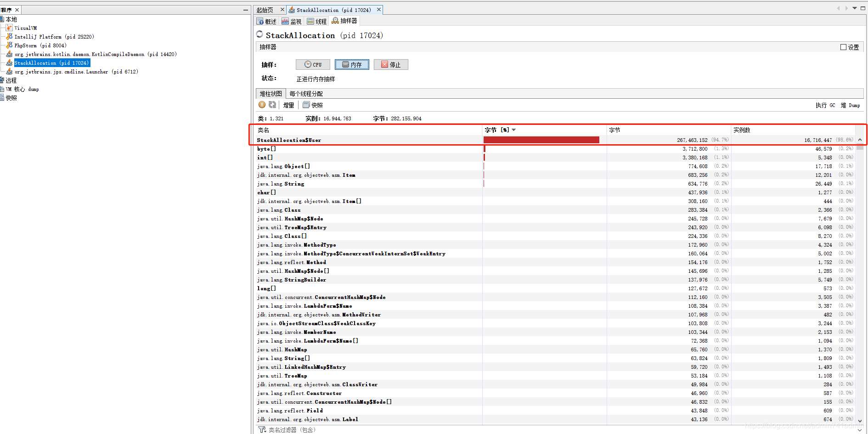Viewport: 868px width, 434px height.
Task: Click the Java icon of jps.cmdline.Launcher (pid 6712)
Action: click(9, 72)
